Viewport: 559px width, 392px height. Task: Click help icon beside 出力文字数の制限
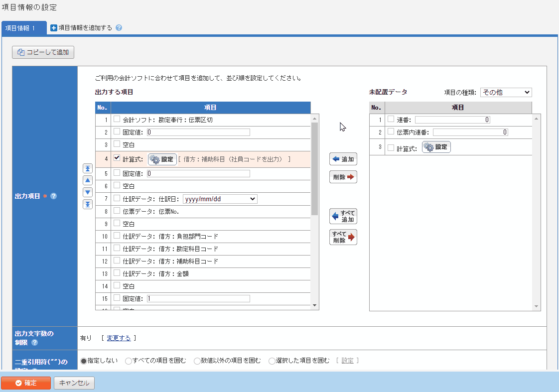[34, 343]
